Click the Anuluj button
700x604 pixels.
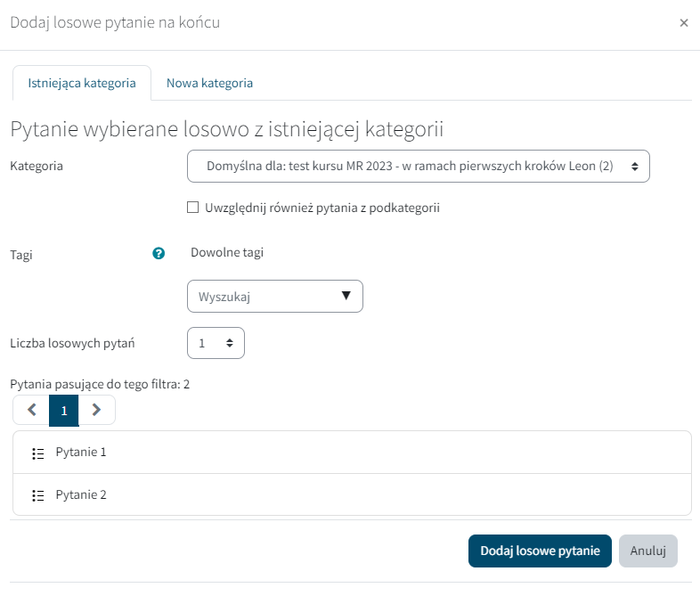coord(647,551)
